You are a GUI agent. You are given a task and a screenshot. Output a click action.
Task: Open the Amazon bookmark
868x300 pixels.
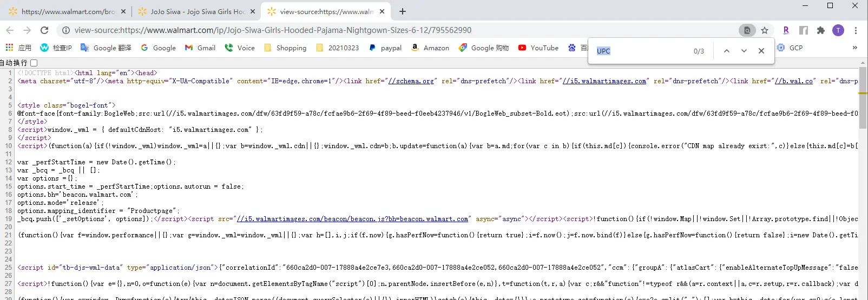click(430, 48)
